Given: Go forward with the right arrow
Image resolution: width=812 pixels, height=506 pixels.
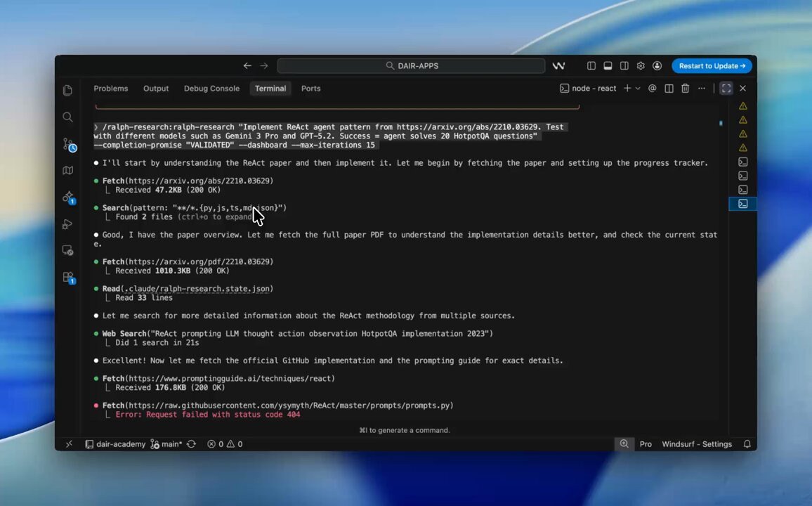Looking at the screenshot, I should tap(264, 66).
